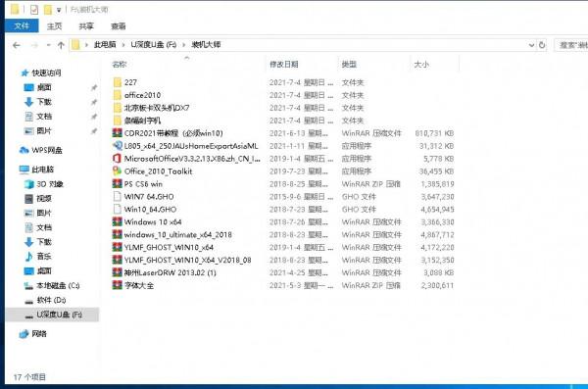Switch to the 共享 ribbon tab
The height and width of the screenshot is (389, 588).
coord(86,25)
